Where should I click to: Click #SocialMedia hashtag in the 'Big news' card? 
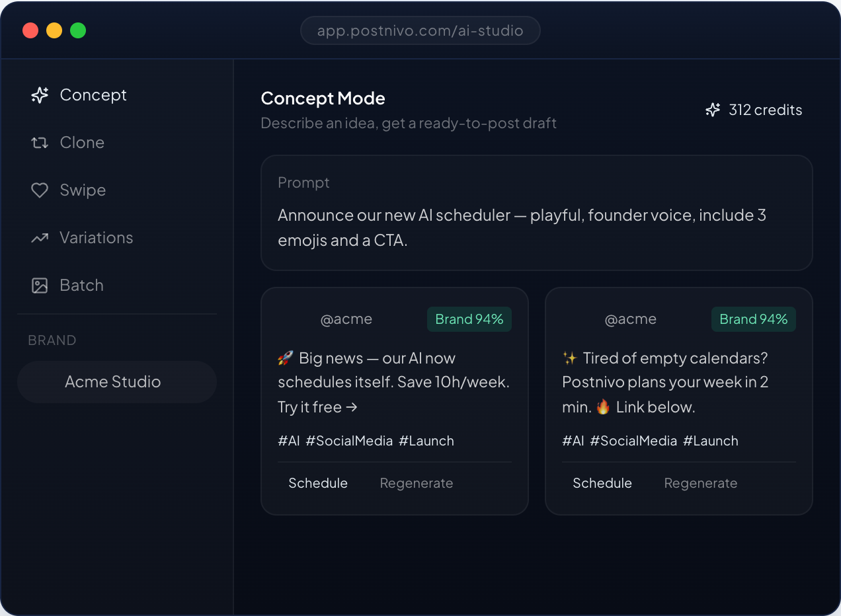pyautogui.click(x=349, y=441)
